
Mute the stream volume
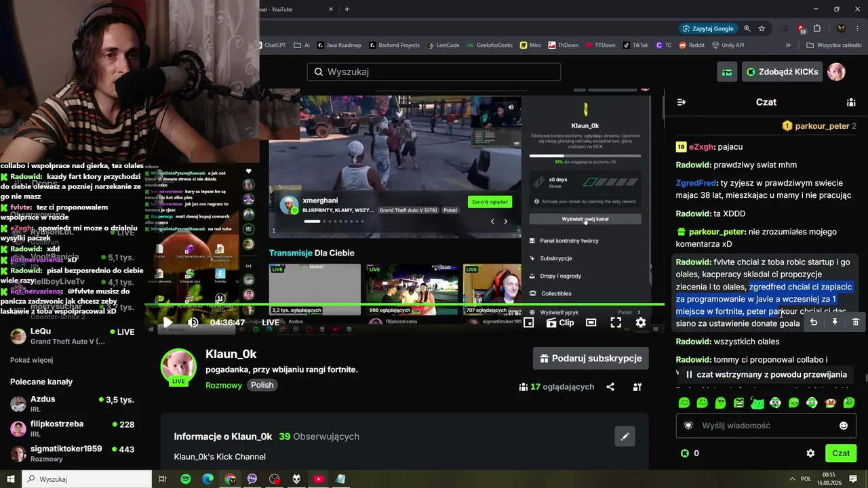(x=193, y=323)
